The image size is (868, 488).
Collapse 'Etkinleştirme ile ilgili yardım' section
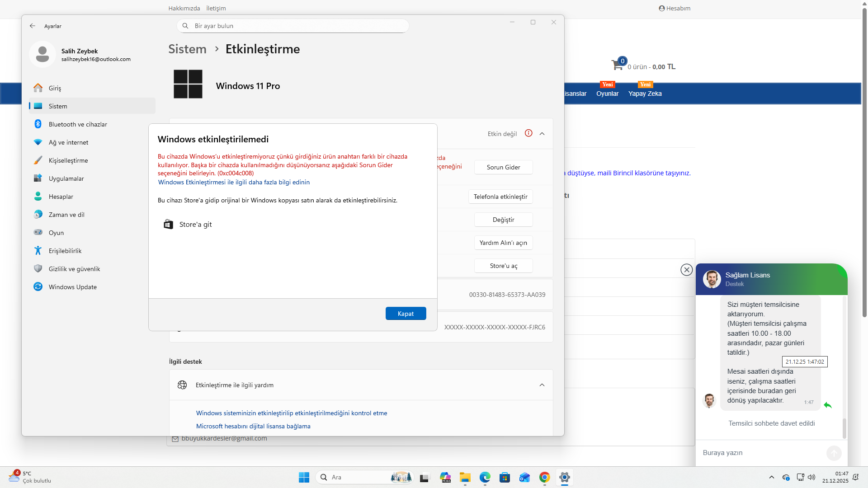tap(542, 385)
